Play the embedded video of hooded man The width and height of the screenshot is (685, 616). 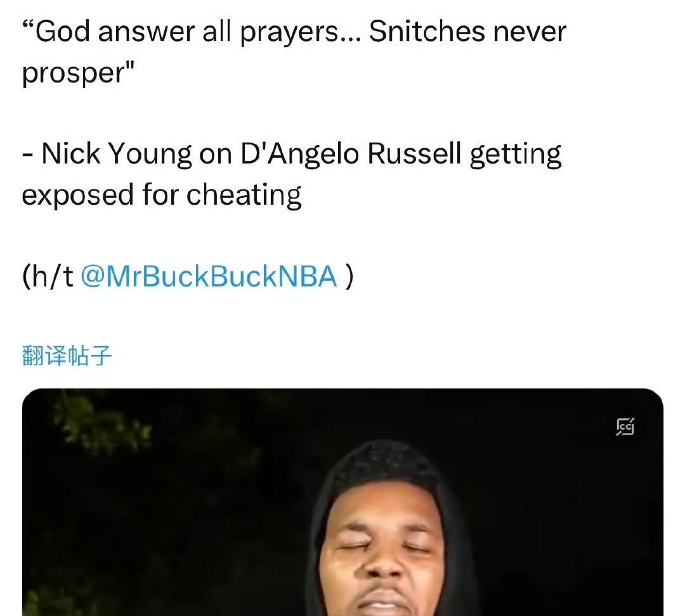[x=342, y=502]
